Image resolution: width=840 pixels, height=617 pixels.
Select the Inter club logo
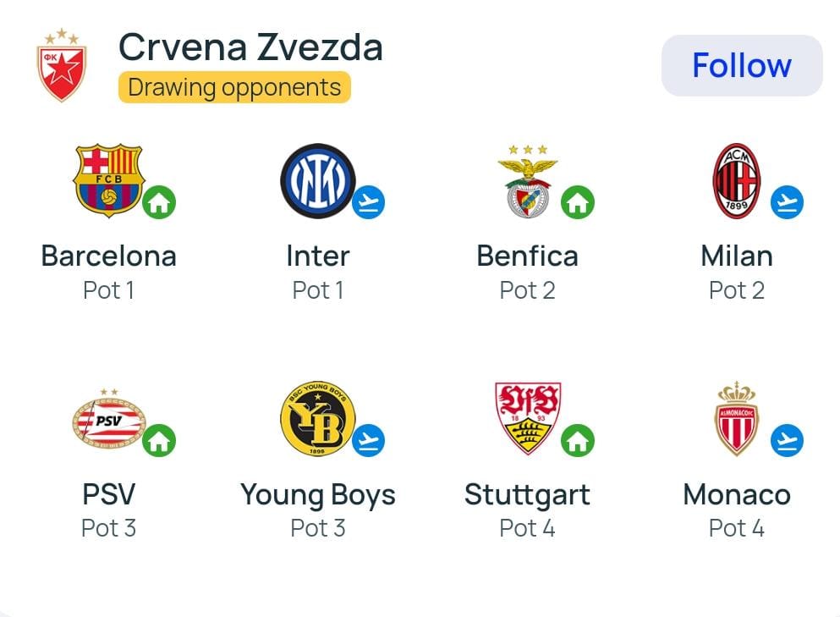[317, 179]
